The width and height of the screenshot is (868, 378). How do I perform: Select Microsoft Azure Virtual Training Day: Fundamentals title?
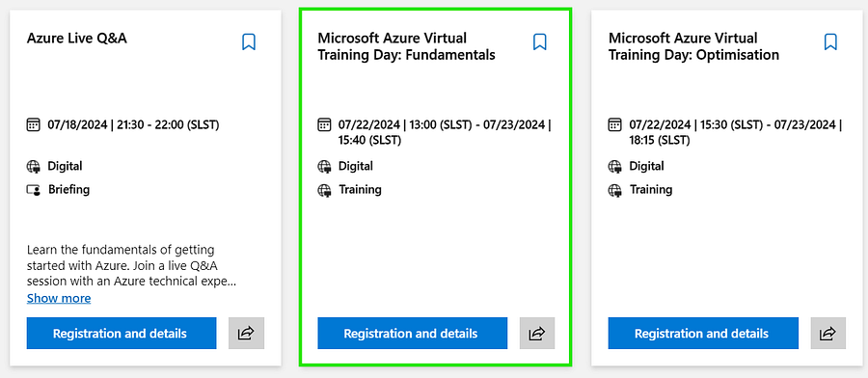click(x=406, y=46)
